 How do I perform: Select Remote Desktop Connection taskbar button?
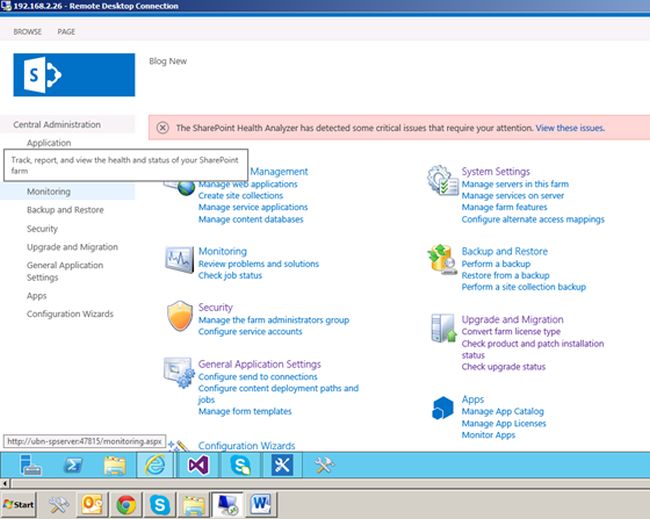coord(228,504)
